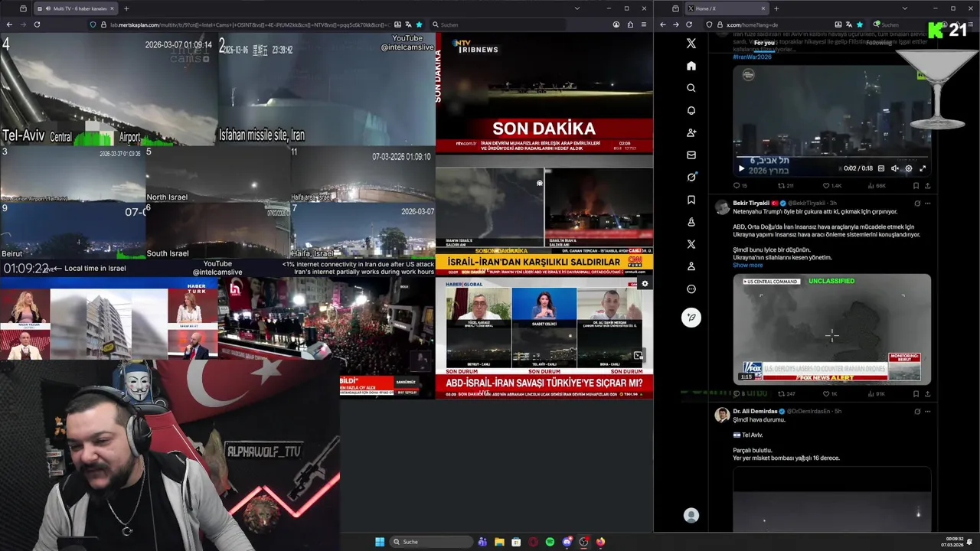
Task: Click the X logo atop sidebar
Action: click(691, 44)
